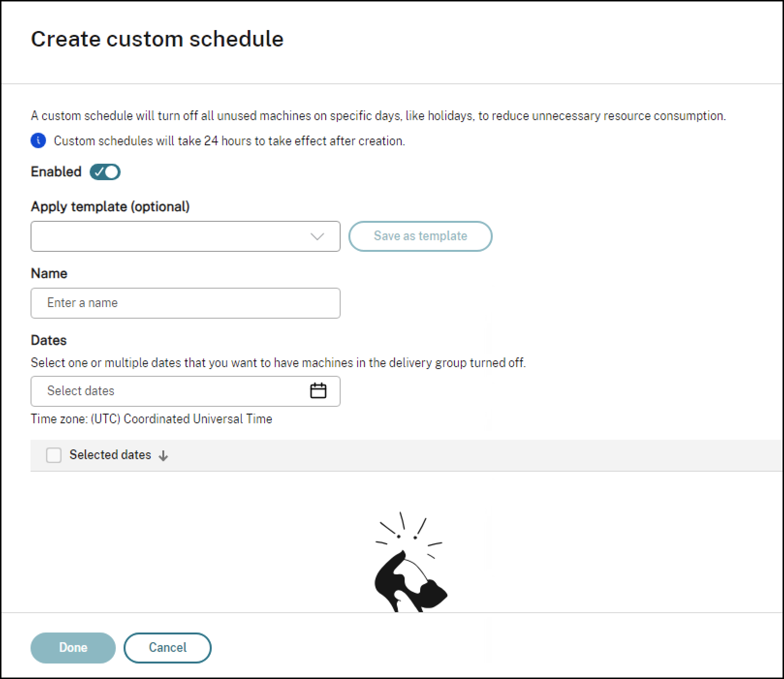Click the Done button

pos(73,648)
